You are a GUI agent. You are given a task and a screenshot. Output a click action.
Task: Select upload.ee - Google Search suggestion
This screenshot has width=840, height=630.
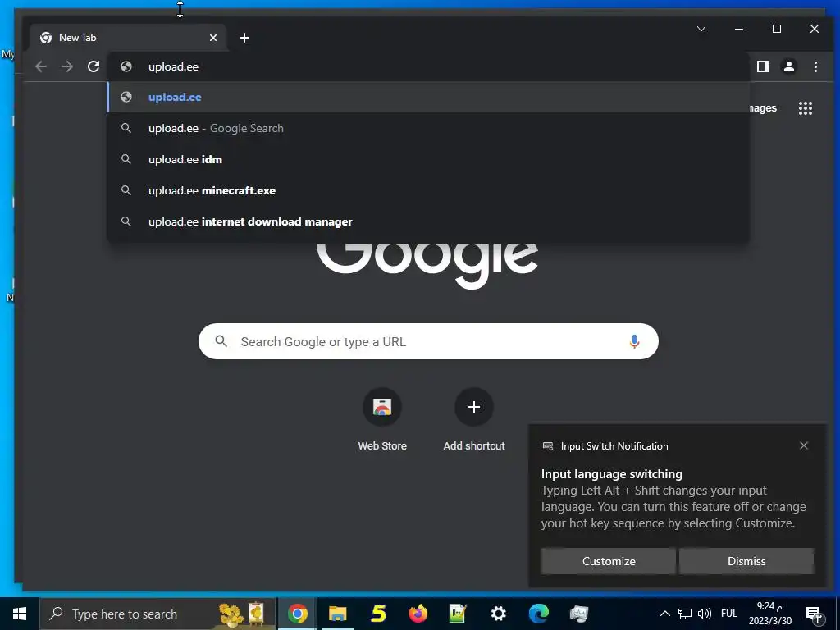click(428, 129)
